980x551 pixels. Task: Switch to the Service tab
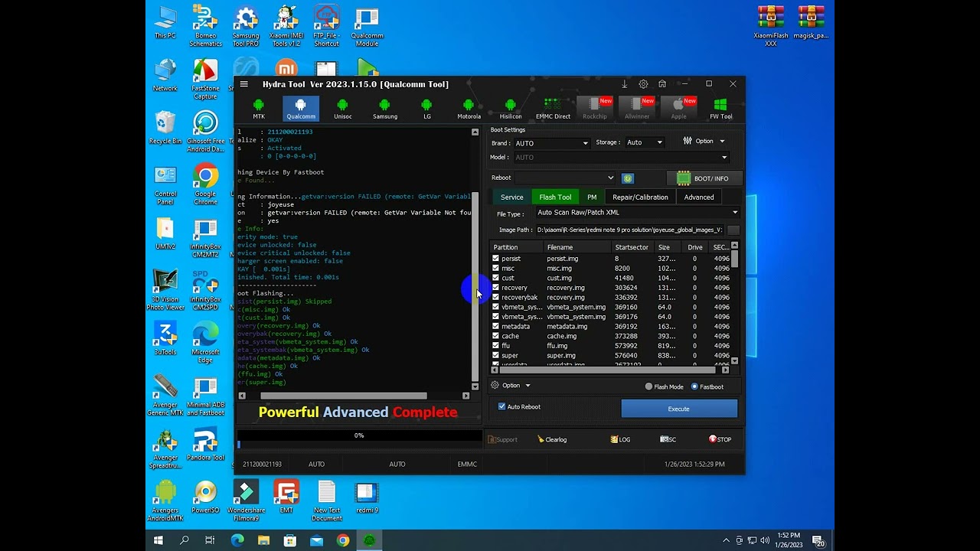coord(511,197)
